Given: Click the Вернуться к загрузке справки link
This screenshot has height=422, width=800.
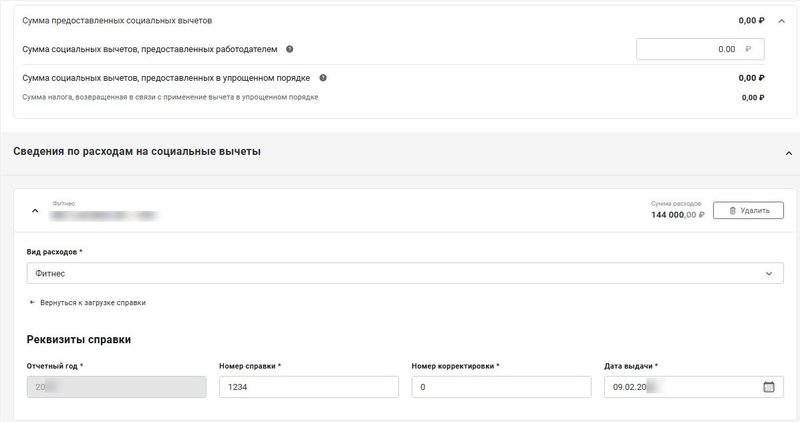Looking at the screenshot, I should click(93, 302).
